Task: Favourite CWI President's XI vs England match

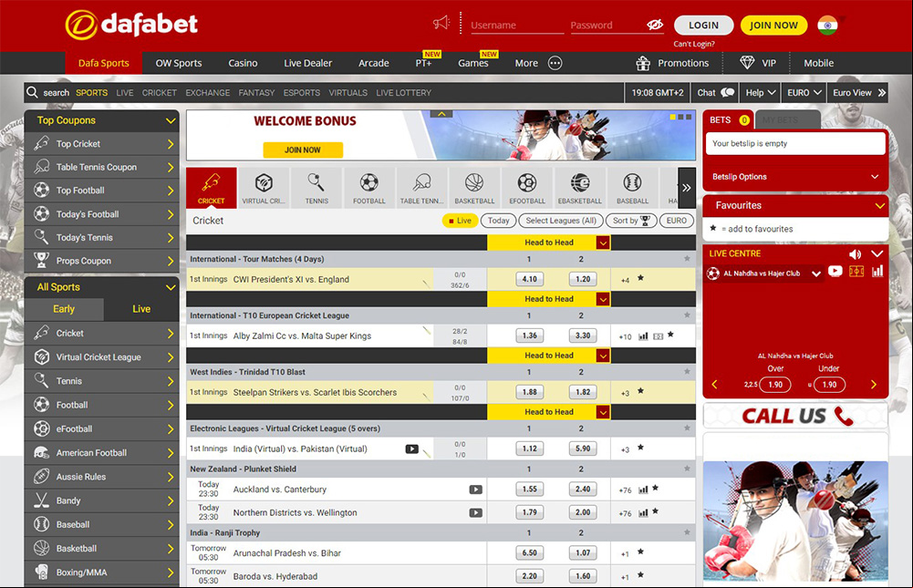Action: pos(640,278)
